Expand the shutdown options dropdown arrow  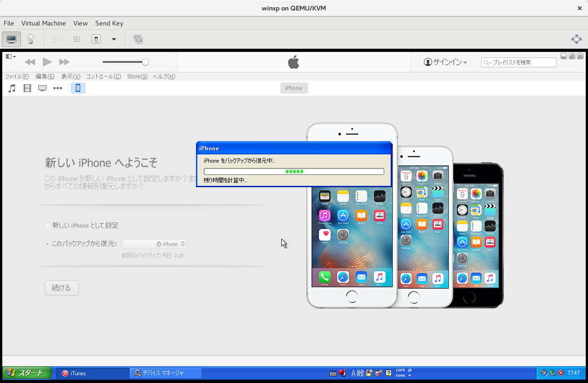click(114, 39)
